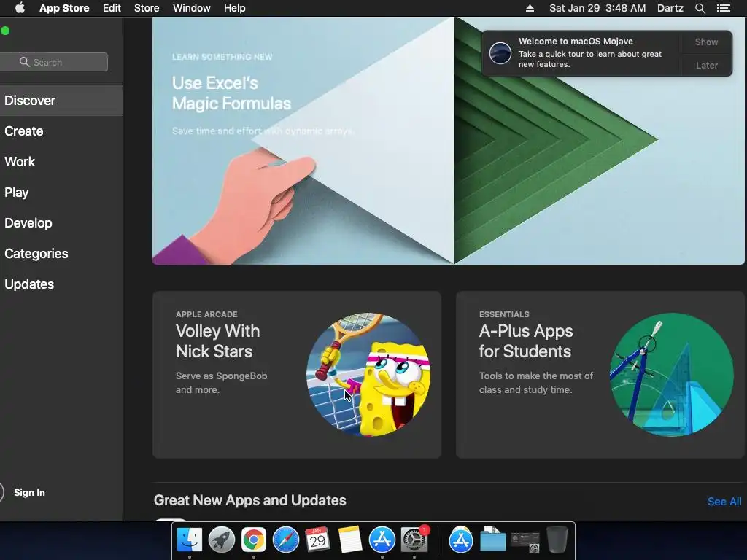The height and width of the screenshot is (560, 747).
Task: Switch to the Work section
Action: click(61, 161)
